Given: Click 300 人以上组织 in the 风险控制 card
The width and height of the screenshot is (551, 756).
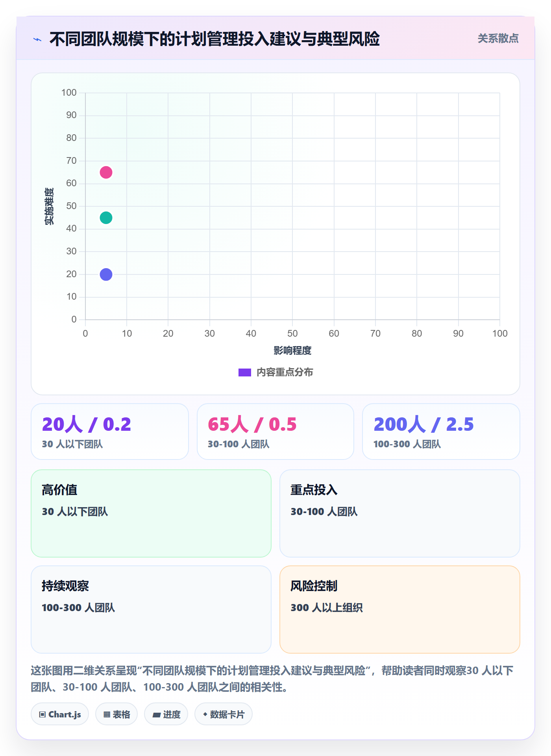Looking at the screenshot, I should [327, 608].
